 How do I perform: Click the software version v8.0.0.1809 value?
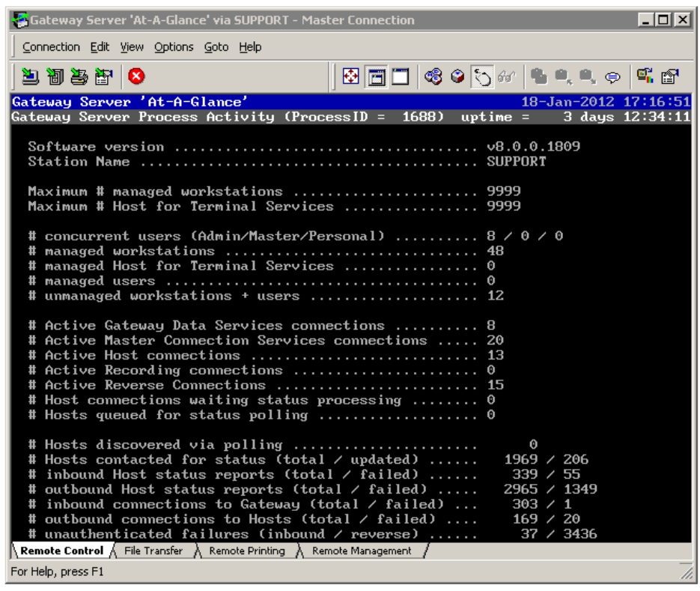[x=534, y=147]
